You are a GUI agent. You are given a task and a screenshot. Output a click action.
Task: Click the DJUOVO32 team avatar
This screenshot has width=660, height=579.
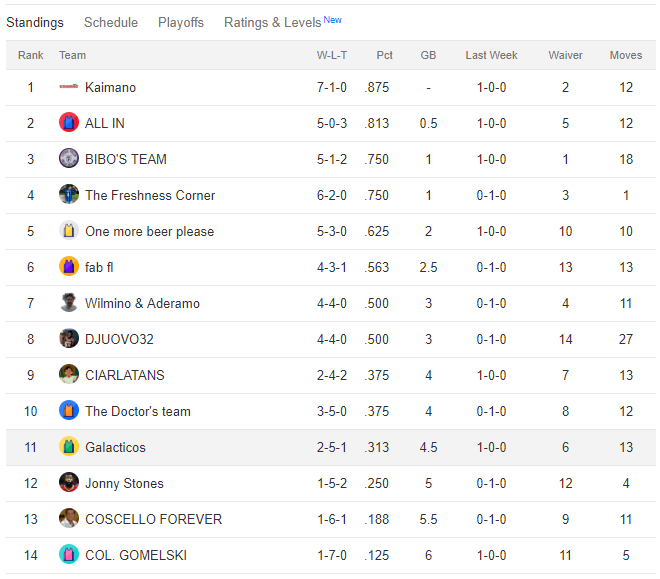(68, 339)
